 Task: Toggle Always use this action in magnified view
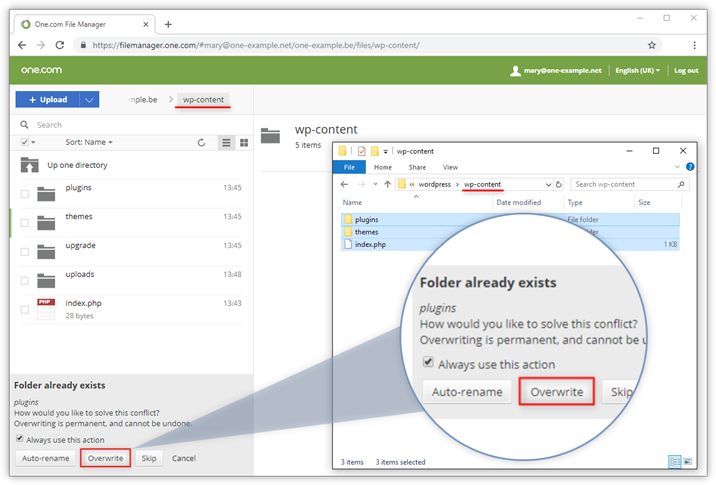pyautogui.click(x=428, y=362)
